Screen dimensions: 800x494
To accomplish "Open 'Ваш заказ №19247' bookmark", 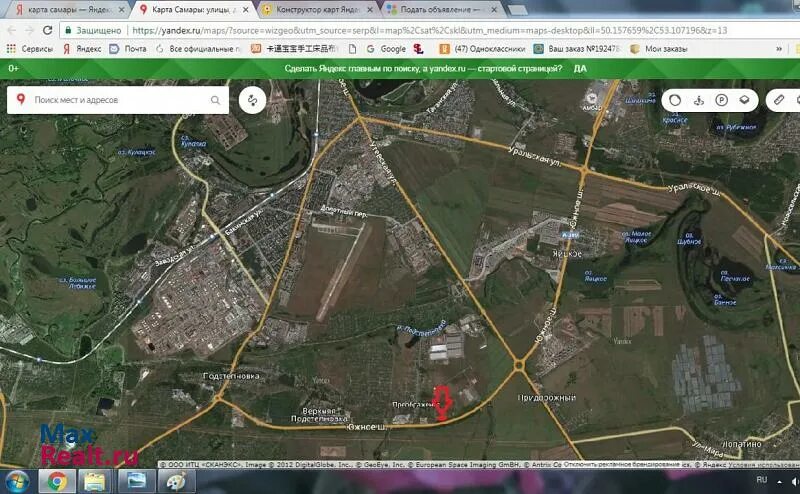I will pos(577,48).
